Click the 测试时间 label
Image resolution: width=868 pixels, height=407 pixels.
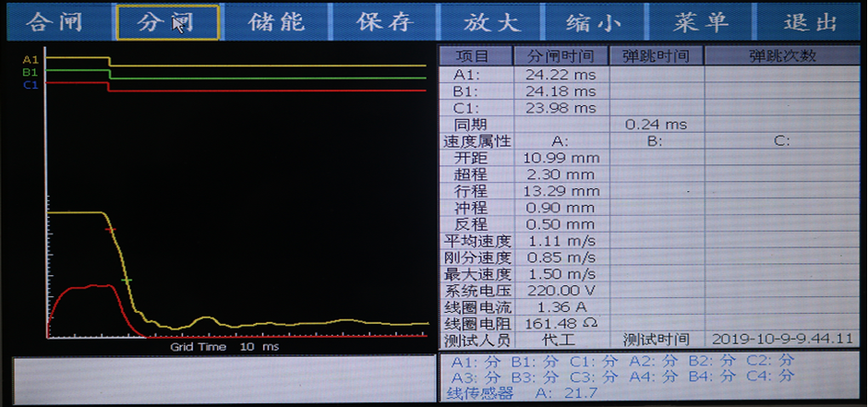click(x=656, y=339)
